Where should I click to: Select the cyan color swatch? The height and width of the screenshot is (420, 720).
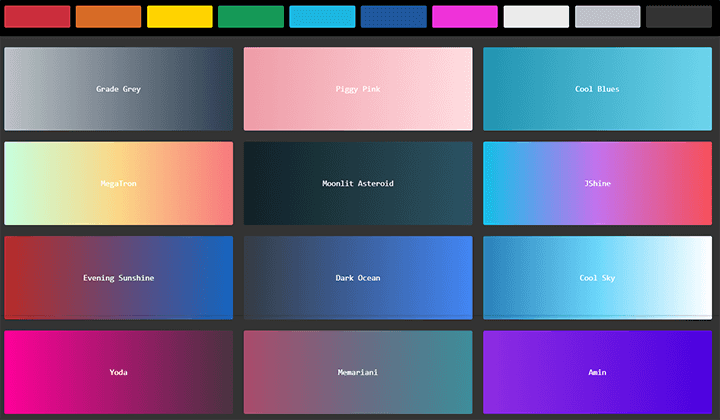click(x=322, y=17)
